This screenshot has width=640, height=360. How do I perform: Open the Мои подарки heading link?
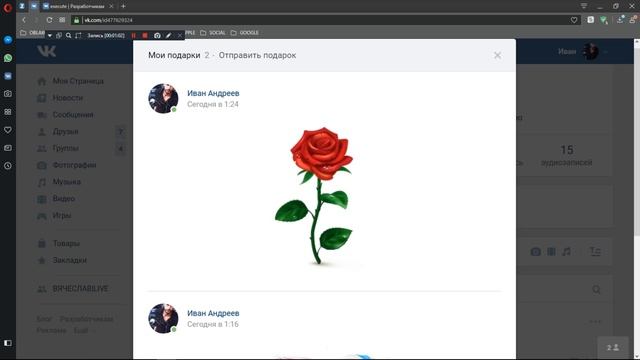pos(174,55)
